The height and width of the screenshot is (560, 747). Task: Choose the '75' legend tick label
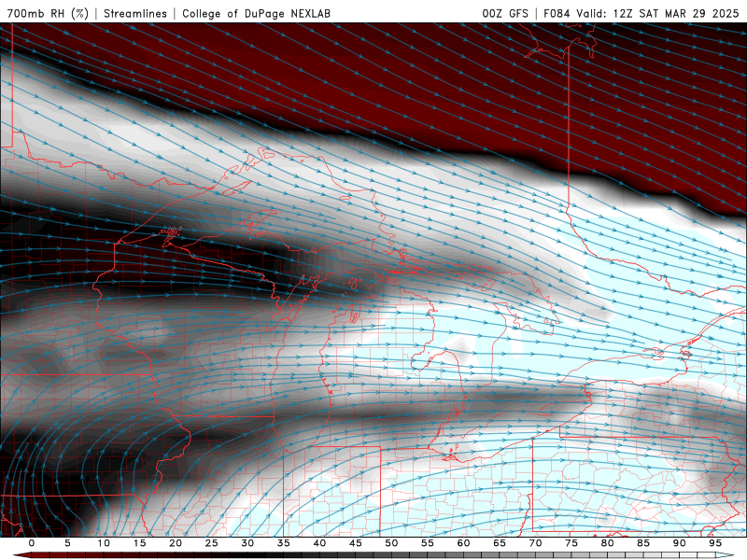(571, 543)
